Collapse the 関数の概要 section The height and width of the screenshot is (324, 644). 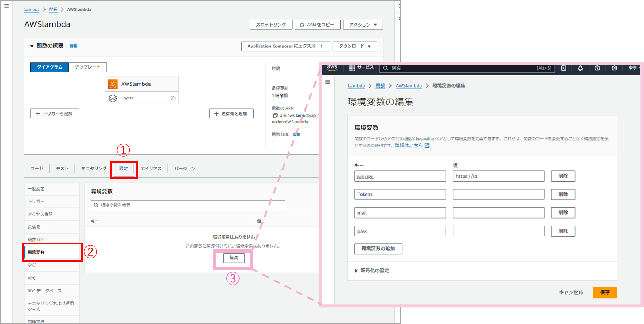(32, 46)
